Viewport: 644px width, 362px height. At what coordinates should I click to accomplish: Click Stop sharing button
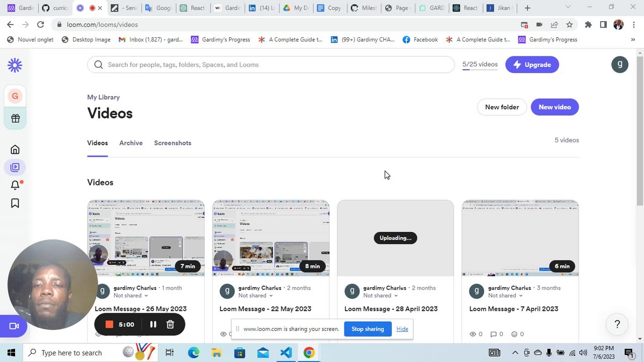(367, 329)
